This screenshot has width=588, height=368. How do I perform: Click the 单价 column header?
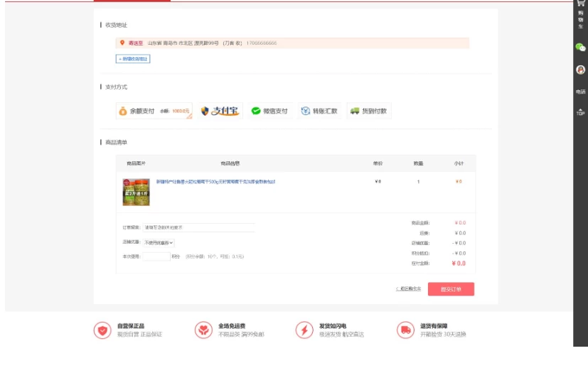pos(378,163)
